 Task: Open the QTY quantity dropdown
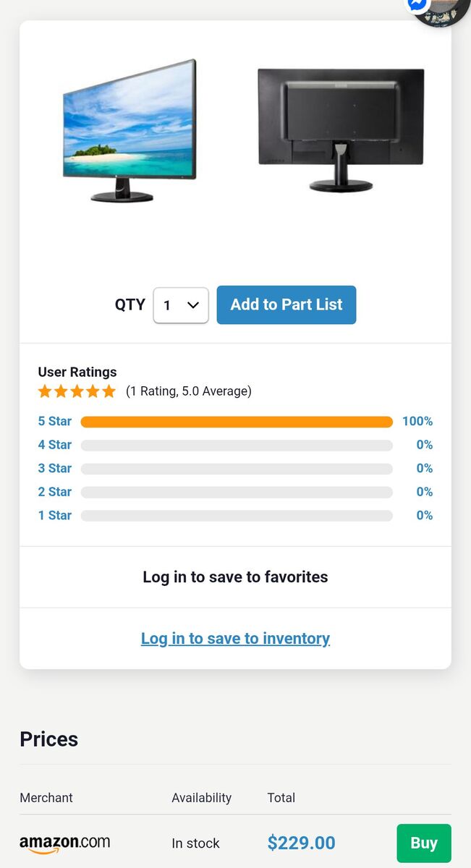[181, 305]
